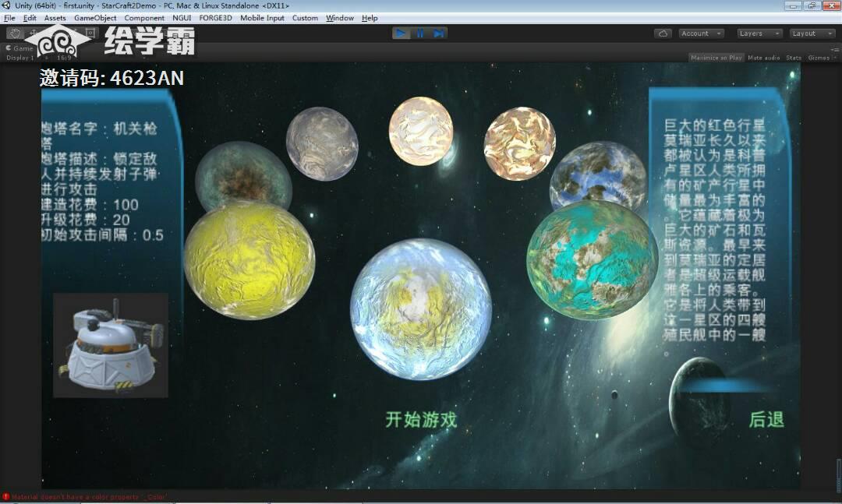Advance one frame with the Step button
The height and width of the screenshot is (504, 842).
[x=439, y=33]
